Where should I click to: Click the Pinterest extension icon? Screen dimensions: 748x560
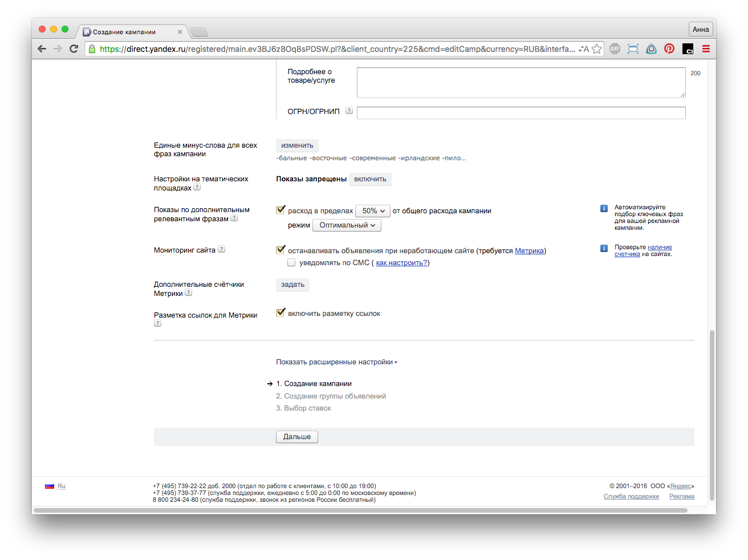coord(669,49)
